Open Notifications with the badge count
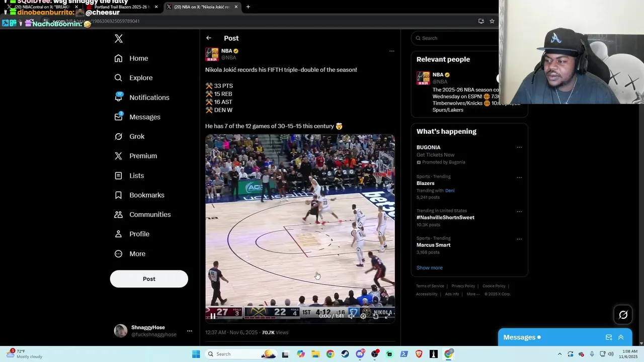Image resolution: width=644 pixels, height=362 pixels. pos(142,98)
